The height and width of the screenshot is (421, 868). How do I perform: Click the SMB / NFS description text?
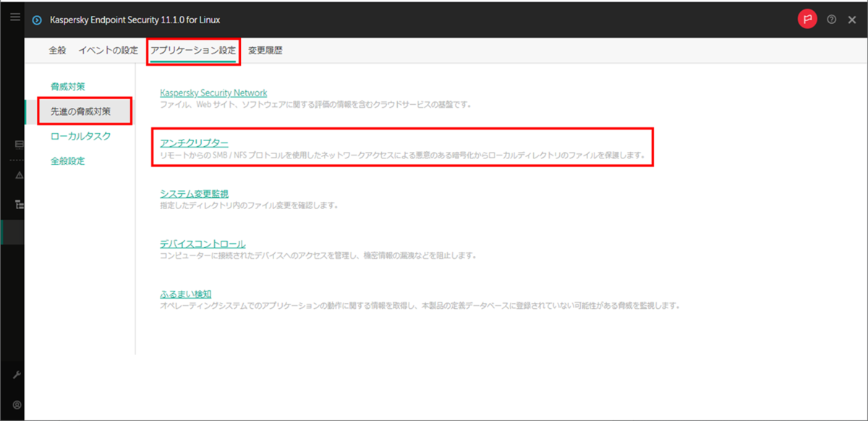pos(402,155)
